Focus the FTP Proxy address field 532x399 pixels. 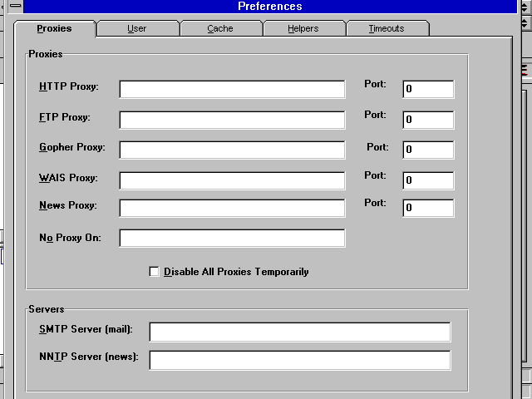pyautogui.click(x=232, y=120)
